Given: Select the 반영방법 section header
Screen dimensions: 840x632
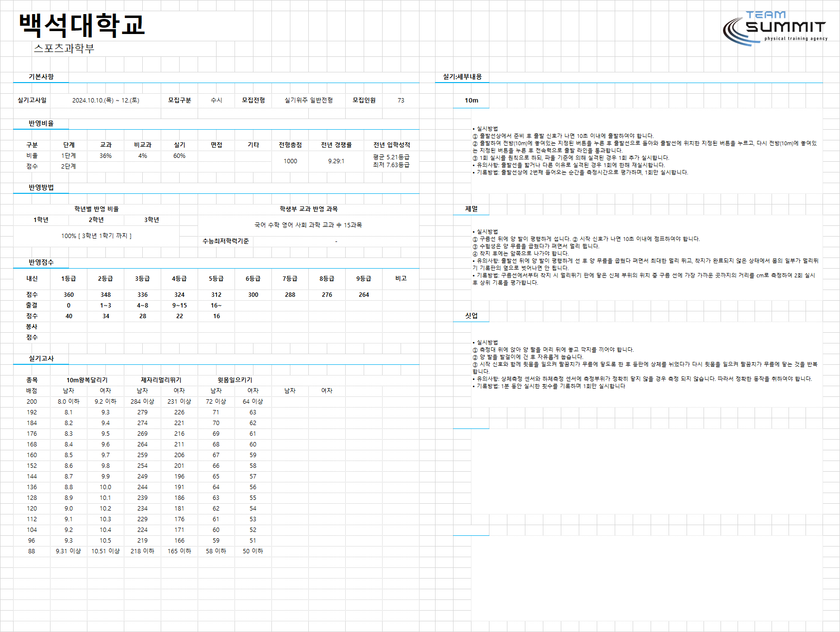Looking at the screenshot, I should (41, 188).
